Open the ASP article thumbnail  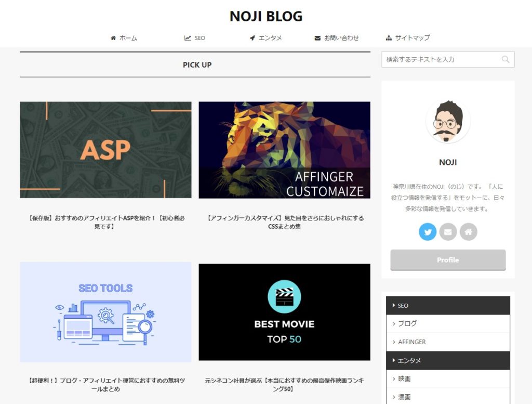click(x=105, y=150)
